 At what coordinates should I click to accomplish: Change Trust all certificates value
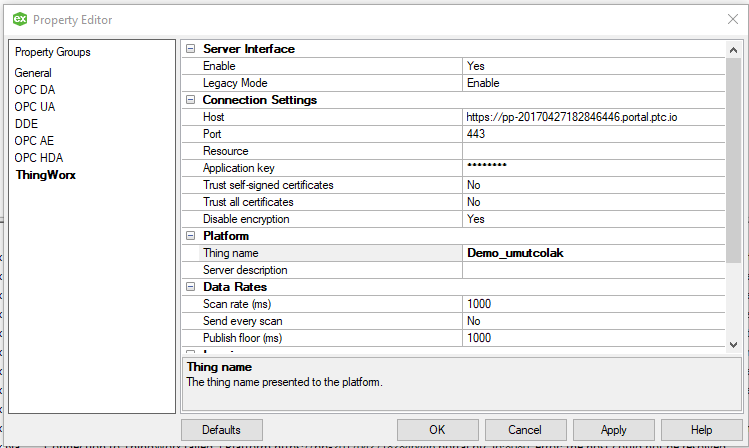pyautogui.click(x=594, y=202)
